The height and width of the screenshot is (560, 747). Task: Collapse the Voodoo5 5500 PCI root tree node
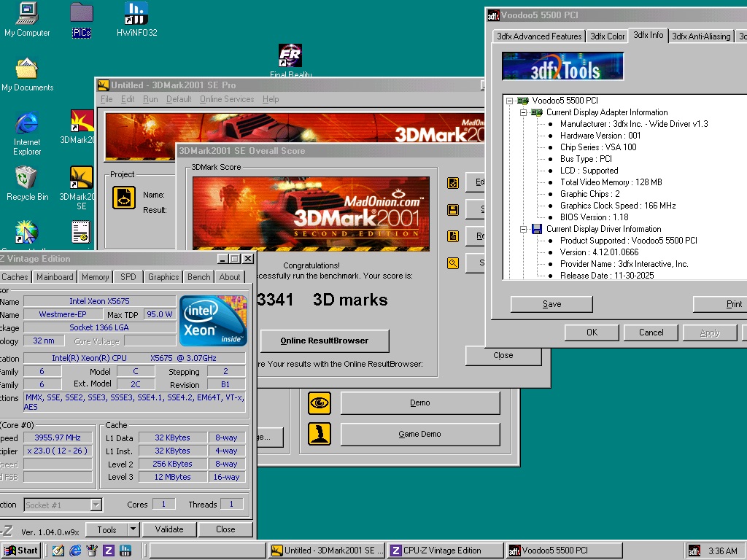point(509,101)
